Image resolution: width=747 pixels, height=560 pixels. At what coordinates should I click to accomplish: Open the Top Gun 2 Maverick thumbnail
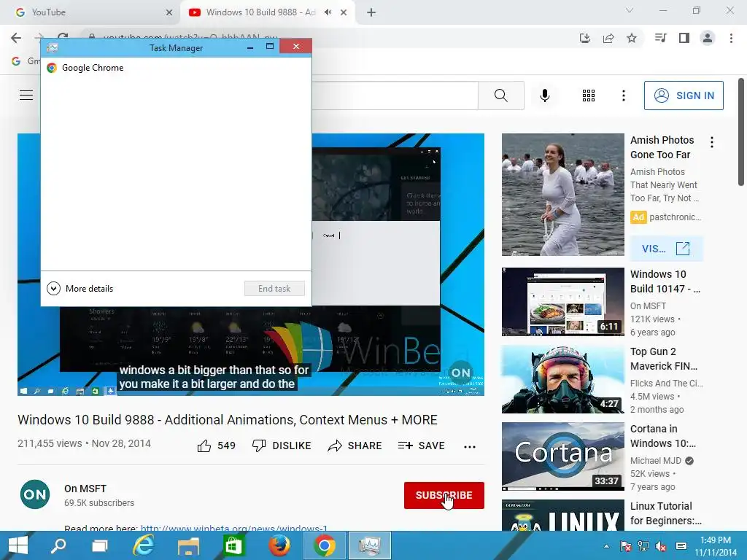pos(563,379)
